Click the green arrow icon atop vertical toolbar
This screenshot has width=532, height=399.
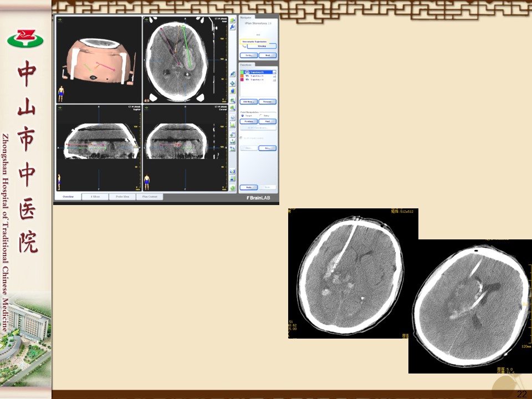[x=232, y=20]
